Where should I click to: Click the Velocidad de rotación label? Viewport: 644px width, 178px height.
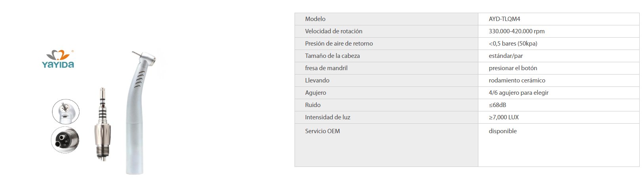click(x=333, y=31)
